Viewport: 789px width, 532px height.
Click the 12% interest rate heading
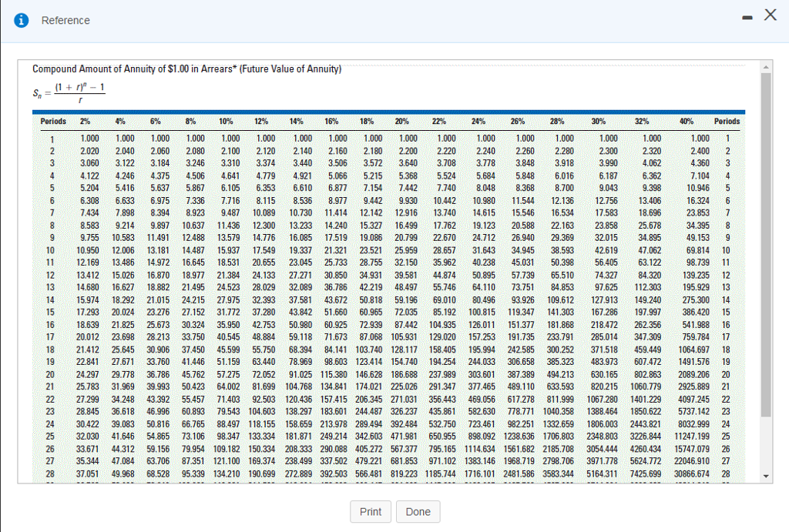pyautogui.click(x=261, y=121)
